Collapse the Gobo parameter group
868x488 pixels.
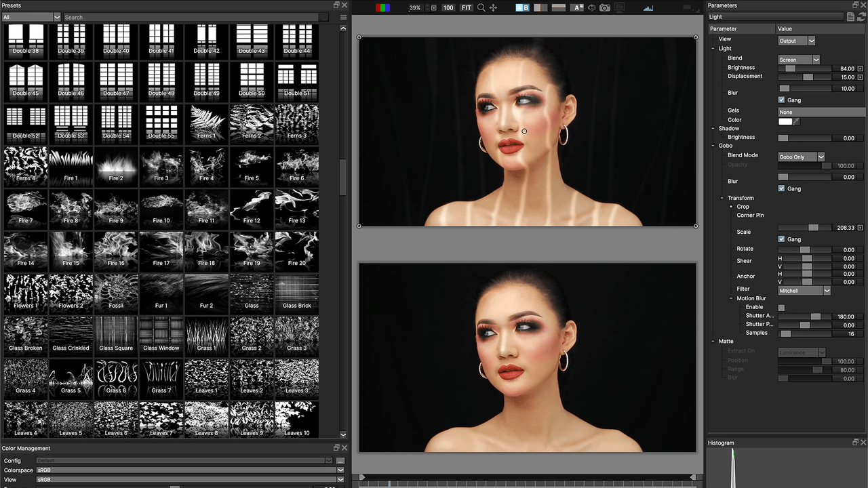click(x=713, y=146)
